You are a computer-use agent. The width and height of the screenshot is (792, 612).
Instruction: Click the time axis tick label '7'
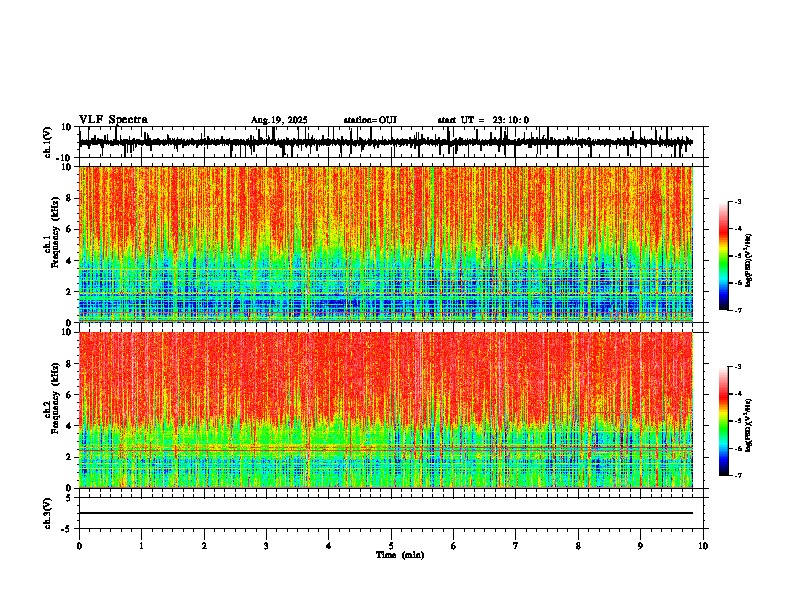516,546
